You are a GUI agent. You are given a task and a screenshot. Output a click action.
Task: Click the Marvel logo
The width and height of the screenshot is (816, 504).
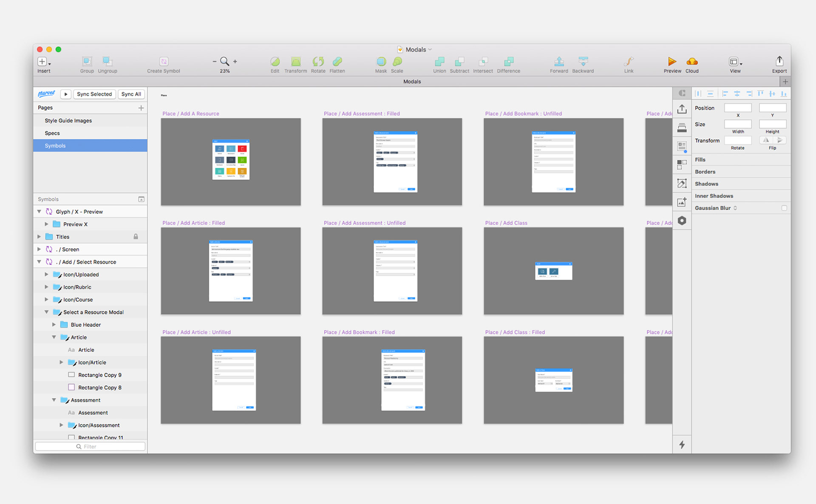(x=46, y=93)
